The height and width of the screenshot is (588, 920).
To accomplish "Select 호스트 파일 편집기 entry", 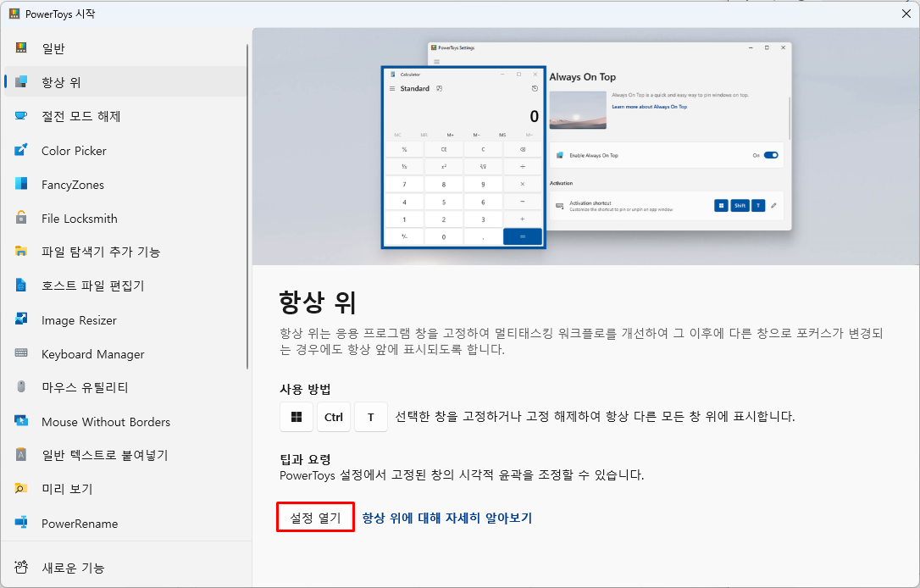I will [x=125, y=286].
